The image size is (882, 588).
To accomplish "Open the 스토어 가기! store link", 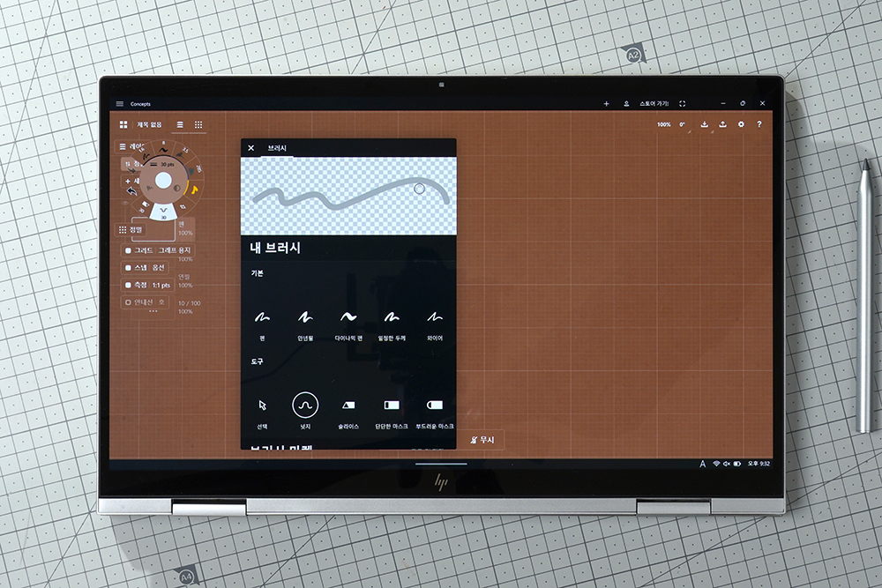I will pos(654,103).
